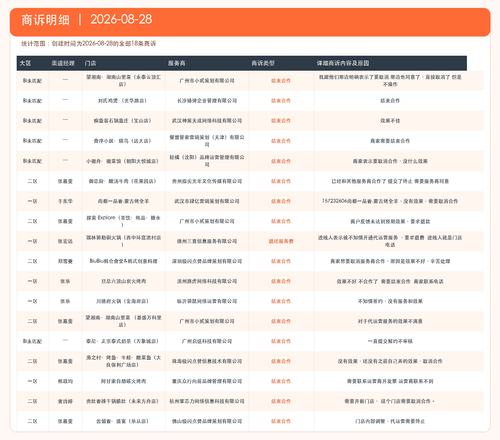
Task: Click the channel manager 黄诗婷
Action: click(65, 401)
